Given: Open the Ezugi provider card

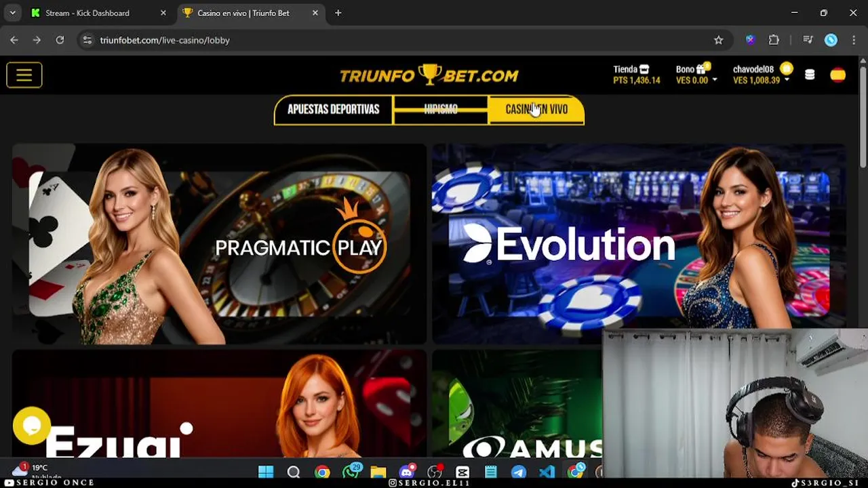Looking at the screenshot, I should (219, 403).
